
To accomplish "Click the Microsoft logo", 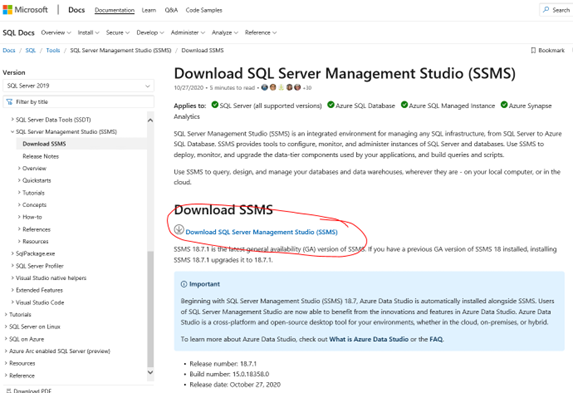I will [25, 10].
